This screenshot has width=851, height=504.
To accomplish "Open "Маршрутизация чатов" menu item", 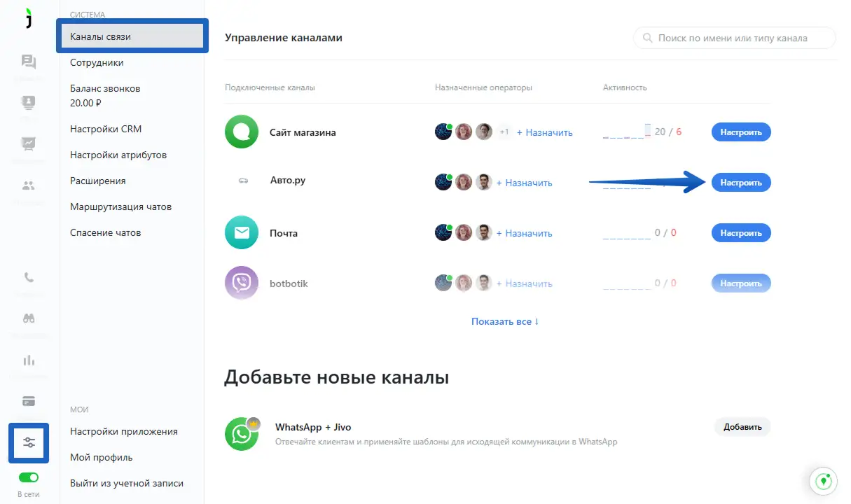I will [x=120, y=206].
